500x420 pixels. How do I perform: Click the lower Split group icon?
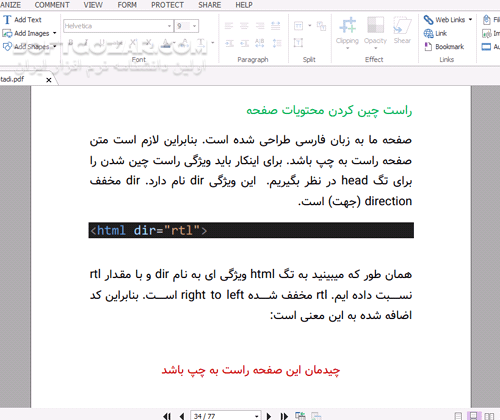pyautogui.click(x=298, y=43)
